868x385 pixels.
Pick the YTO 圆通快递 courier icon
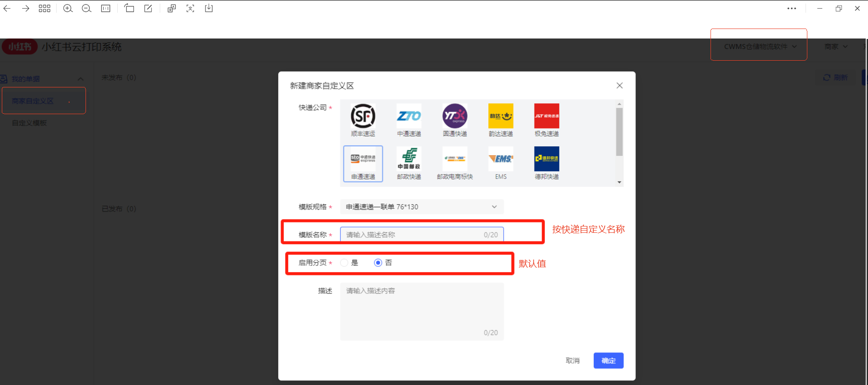[x=455, y=116]
